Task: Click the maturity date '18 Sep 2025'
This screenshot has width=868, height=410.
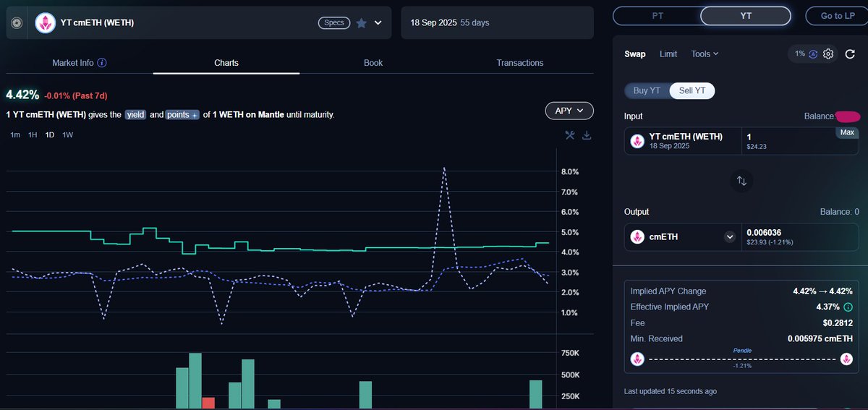Action: click(x=433, y=22)
